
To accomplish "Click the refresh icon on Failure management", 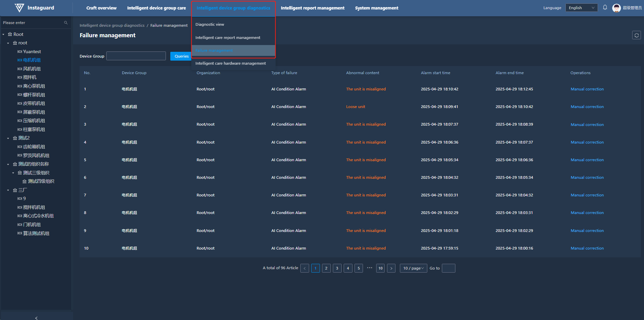I will [x=636, y=35].
